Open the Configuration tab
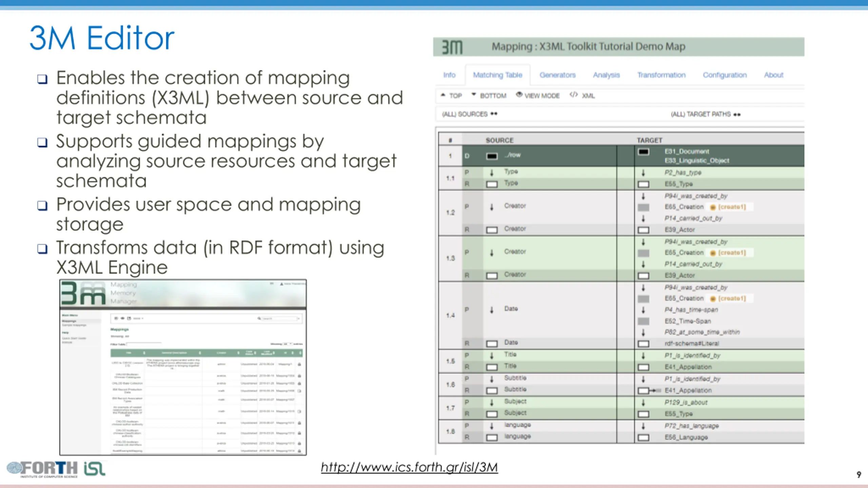Viewport: 868px width, 488px height. [x=725, y=75]
